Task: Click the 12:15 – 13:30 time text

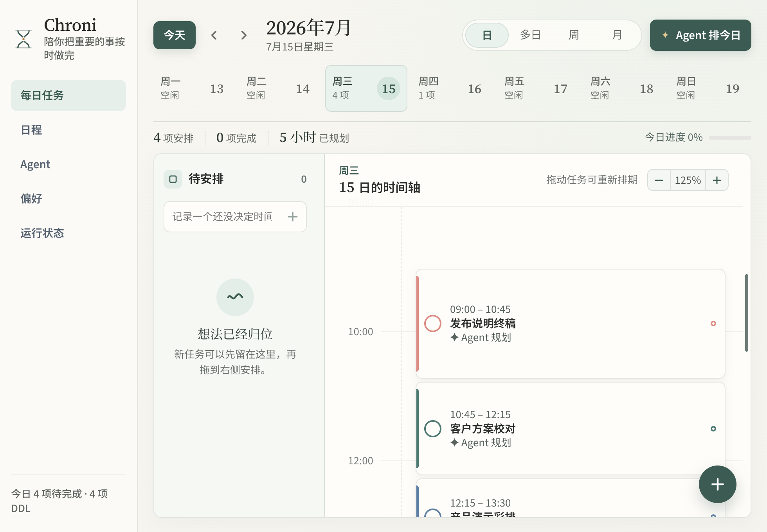Action: point(480,503)
